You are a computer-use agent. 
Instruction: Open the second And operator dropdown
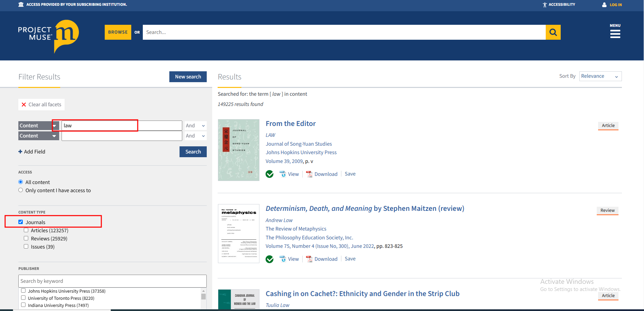coord(196,136)
